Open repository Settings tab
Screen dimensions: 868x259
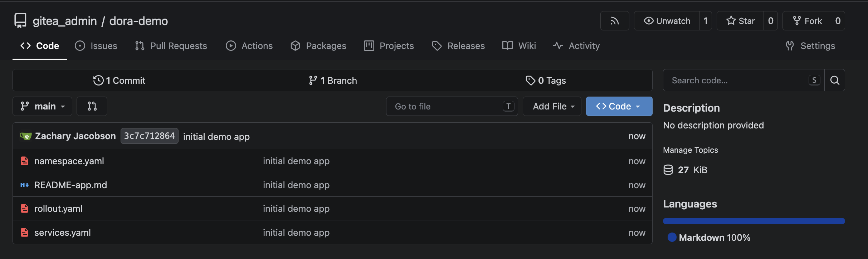click(810, 46)
